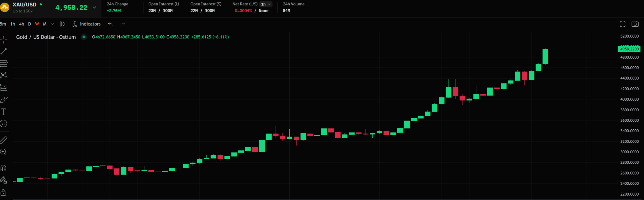Image resolution: width=644 pixels, height=200 pixels.
Task: Open the Net Rate 1h interval dropdown
Action: 266,4
